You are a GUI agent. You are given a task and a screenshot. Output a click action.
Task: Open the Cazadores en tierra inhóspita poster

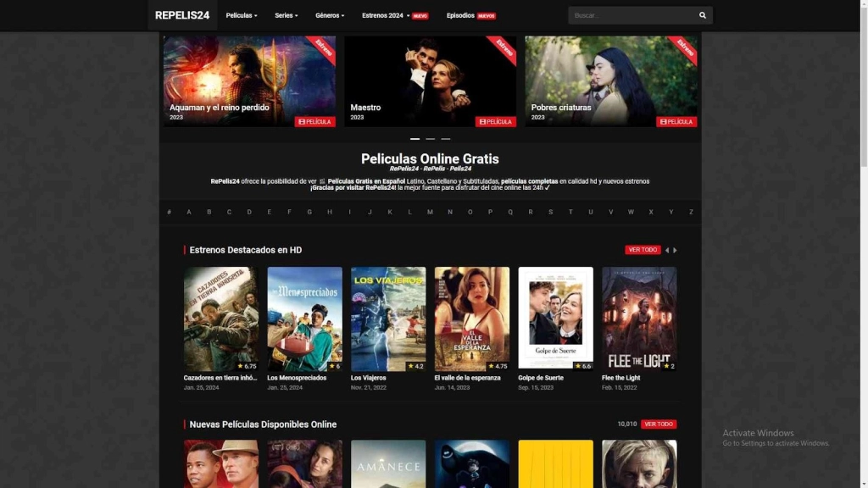[221, 319]
